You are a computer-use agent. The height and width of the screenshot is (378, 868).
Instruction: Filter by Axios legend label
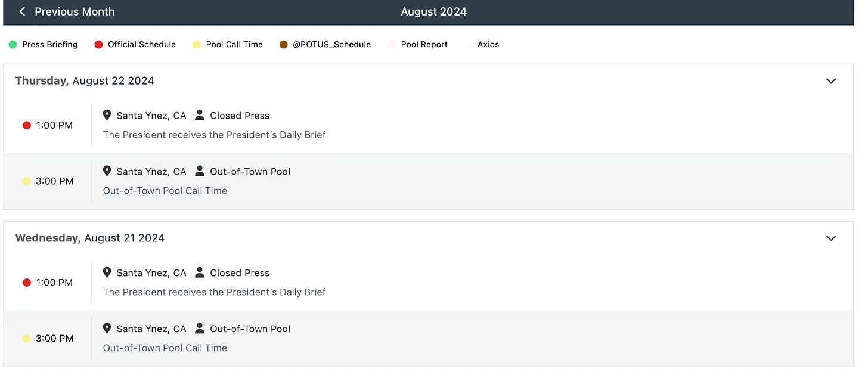(488, 44)
